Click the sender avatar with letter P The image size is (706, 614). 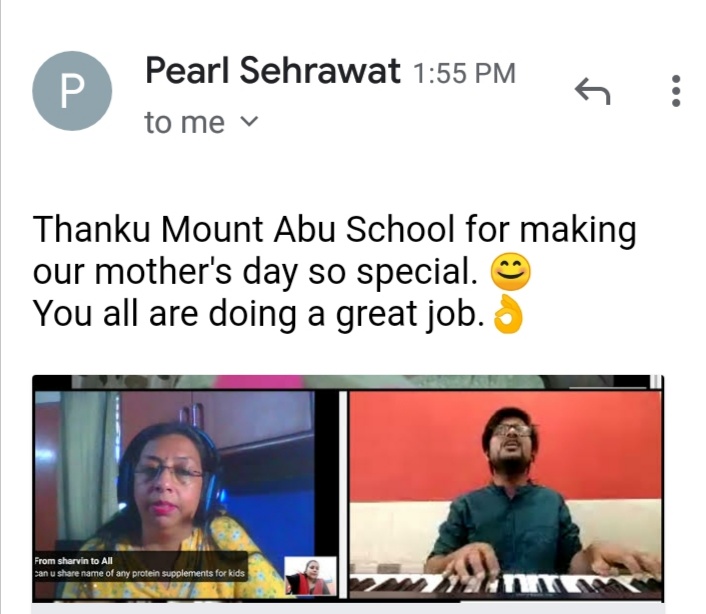[72, 91]
